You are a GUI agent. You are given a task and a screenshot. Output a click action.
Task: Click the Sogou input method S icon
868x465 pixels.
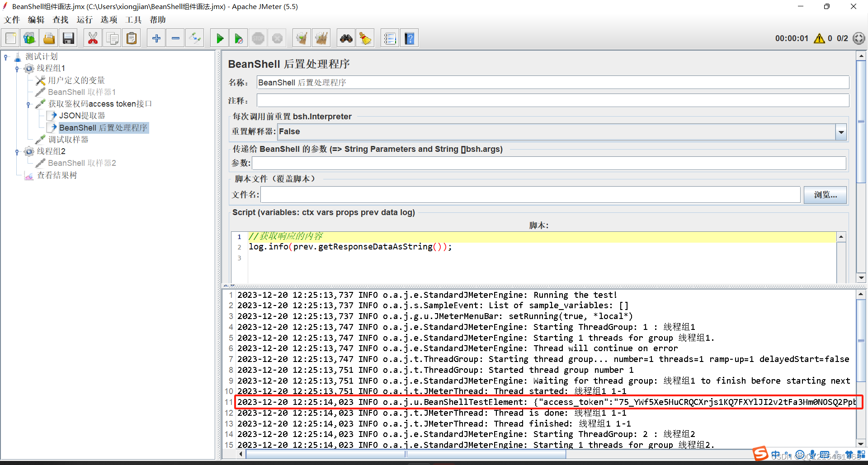pos(761,453)
